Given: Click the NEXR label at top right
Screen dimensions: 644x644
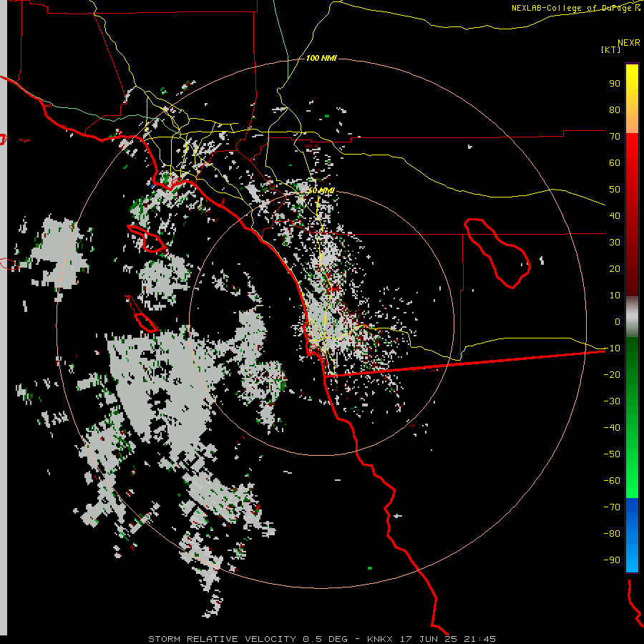Looking at the screenshot, I should point(629,42).
